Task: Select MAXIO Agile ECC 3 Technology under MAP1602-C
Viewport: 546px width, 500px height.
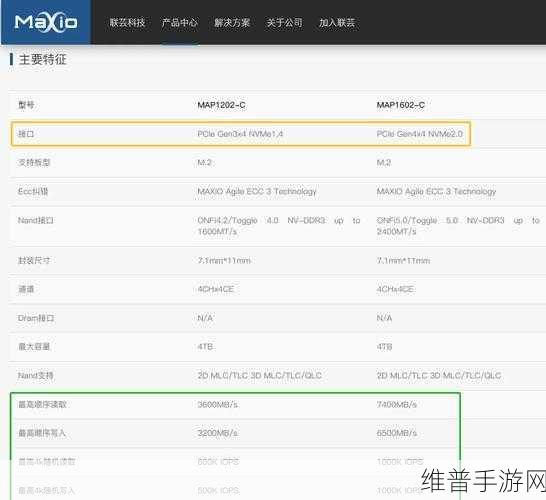Action: (x=436, y=192)
